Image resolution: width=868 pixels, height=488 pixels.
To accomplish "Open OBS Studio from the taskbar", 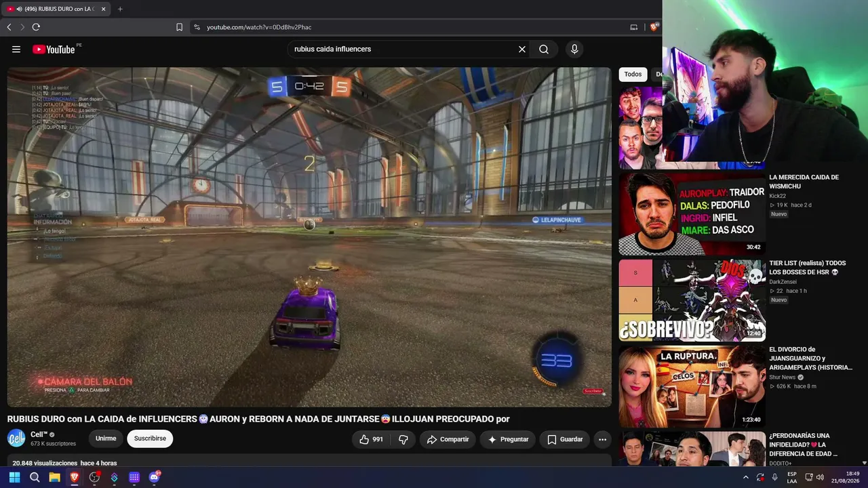I will coord(94,478).
